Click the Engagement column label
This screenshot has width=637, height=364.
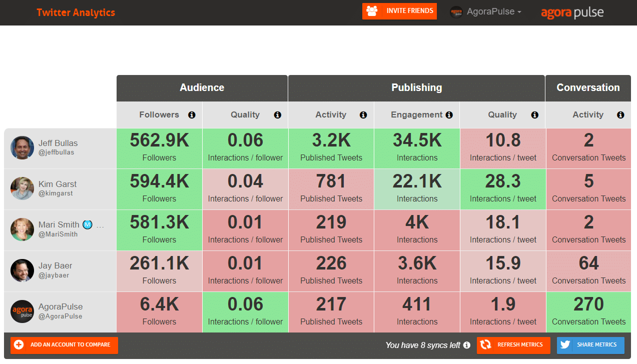click(x=417, y=115)
